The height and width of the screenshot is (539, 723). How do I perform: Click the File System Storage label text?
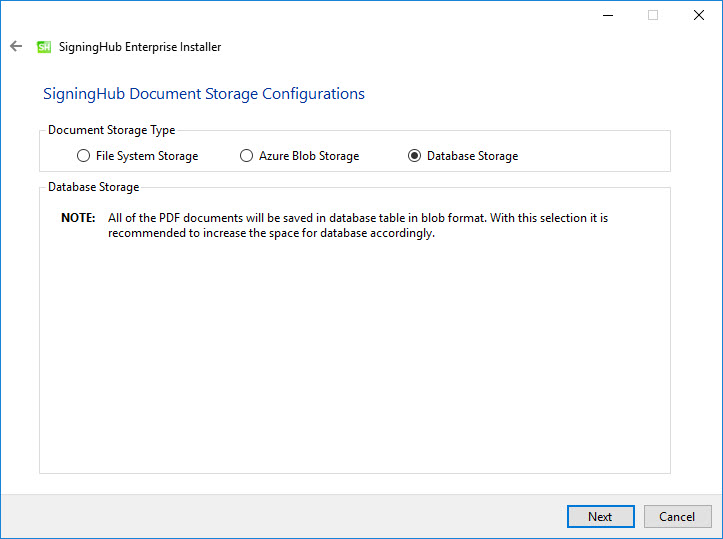click(147, 156)
